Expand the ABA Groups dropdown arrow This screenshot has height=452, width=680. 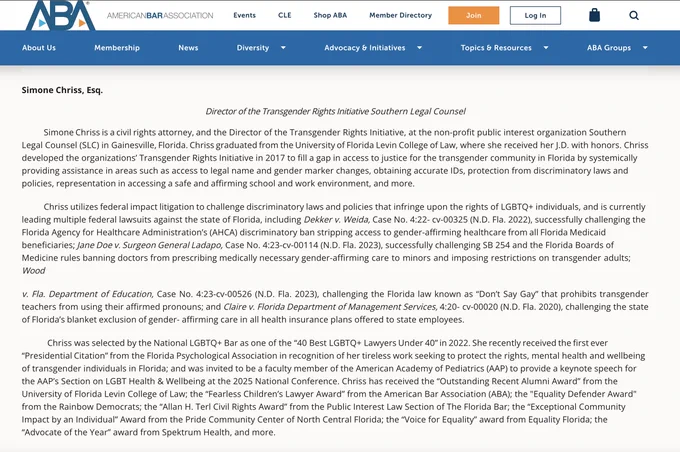[645, 48]
